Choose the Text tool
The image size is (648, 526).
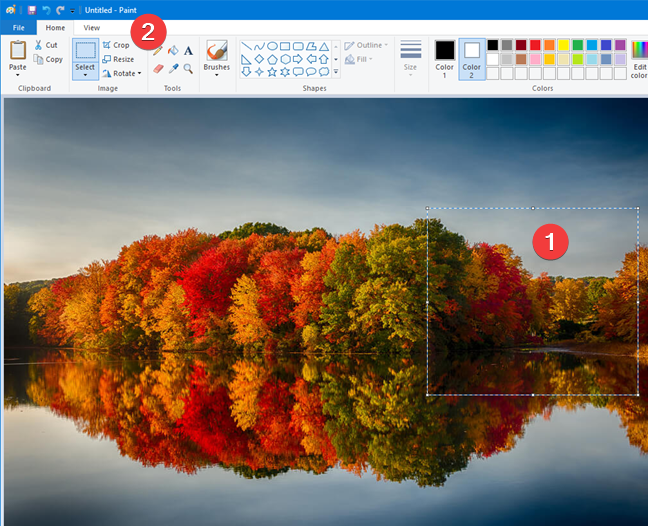pyautogui.click(x=188, y=51)
